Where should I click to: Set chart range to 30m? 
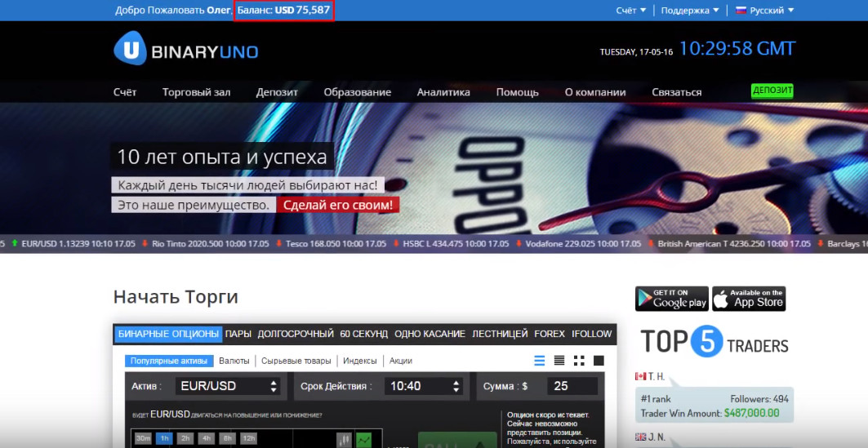144,438
